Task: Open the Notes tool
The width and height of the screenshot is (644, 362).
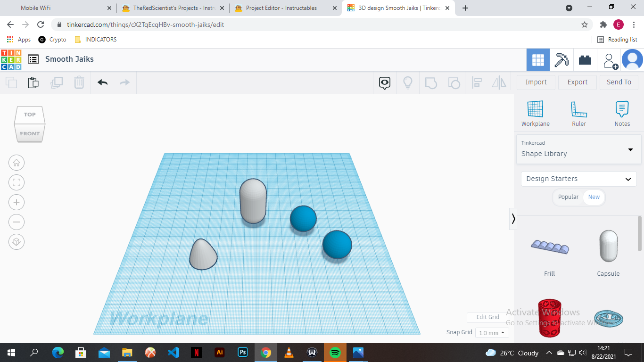Action: click(x=621, y=113)
